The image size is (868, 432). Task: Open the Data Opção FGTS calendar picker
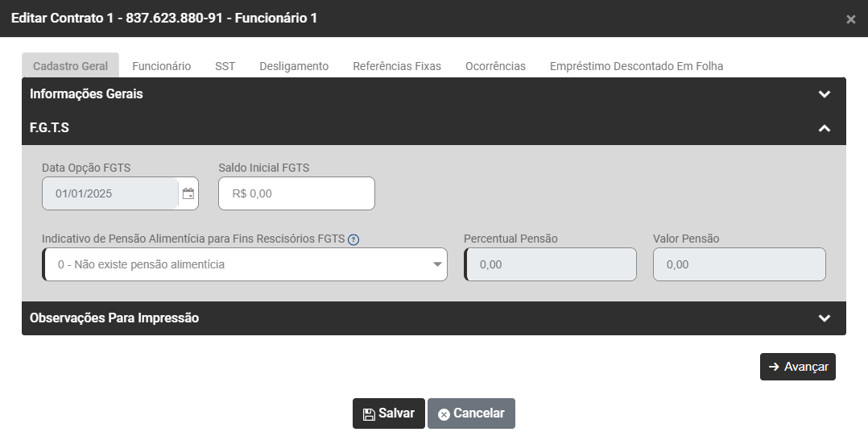[188, 194]
